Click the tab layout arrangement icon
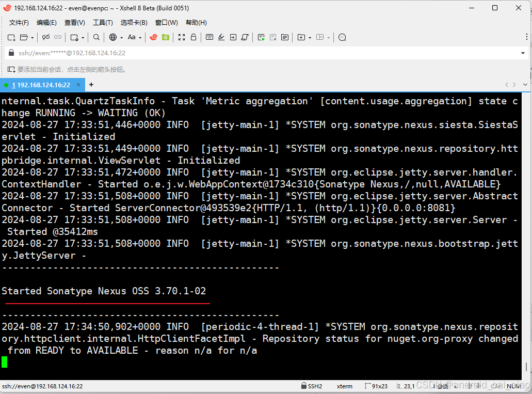This screenshot has height=394, width=532. 320,37
